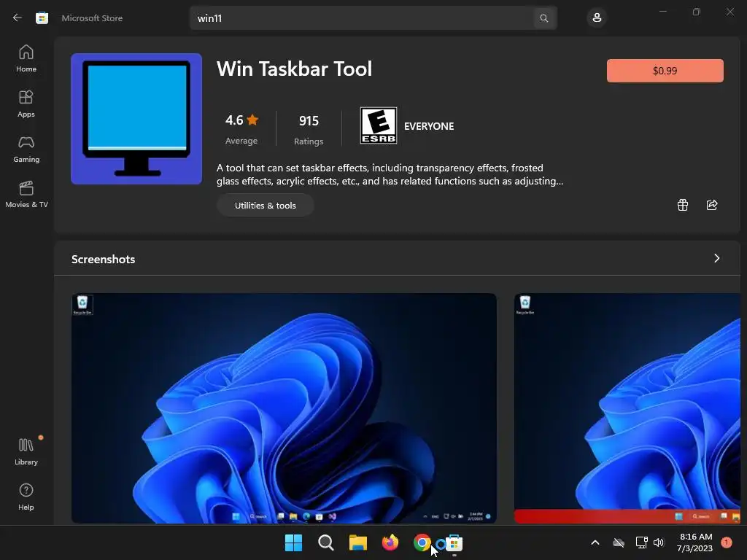Open Home in the sidebar
Viewport: 747px width, 560px height.
coord(26,58)
